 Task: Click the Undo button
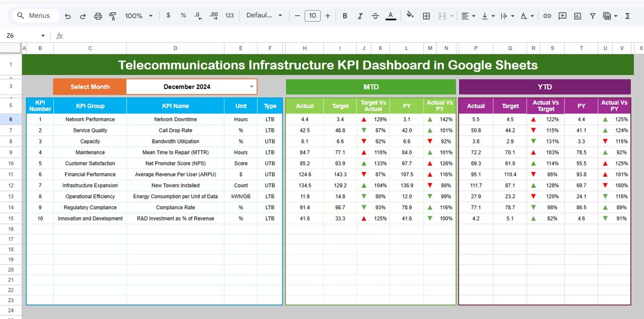coord(68,16)
